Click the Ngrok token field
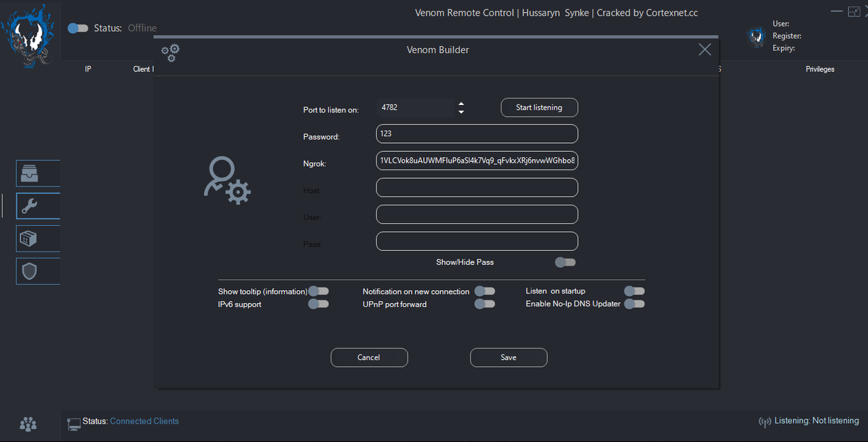Screen dimensions: 868x442 pyautogui.click(x=477, y=161)
